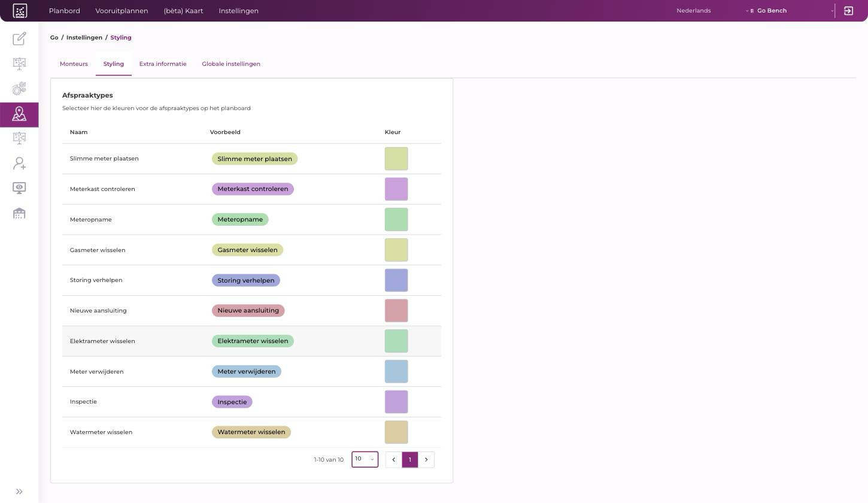Open the add user icon in sidebar
This screenshot has height=503, width=868.
(19, 163)
